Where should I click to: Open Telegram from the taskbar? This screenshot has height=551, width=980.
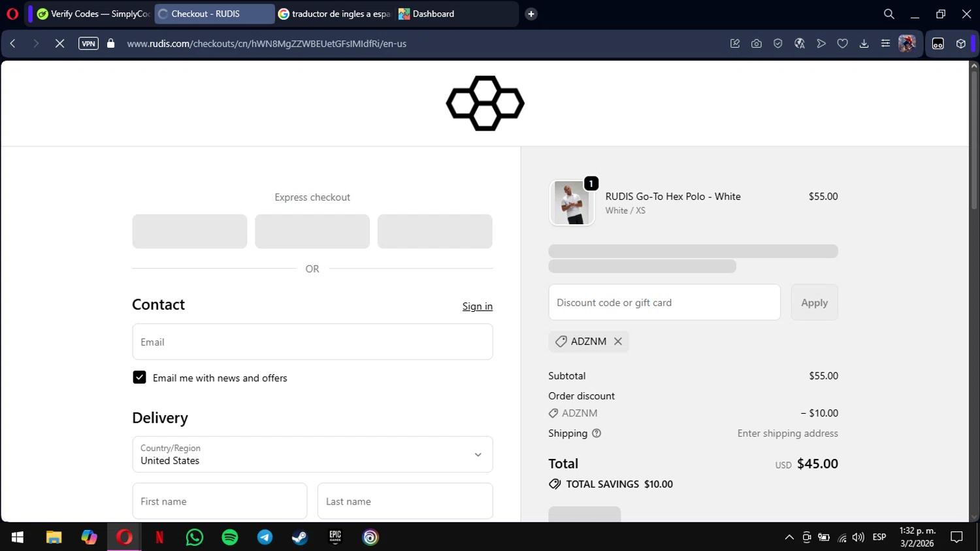click(x=265, y=537)
